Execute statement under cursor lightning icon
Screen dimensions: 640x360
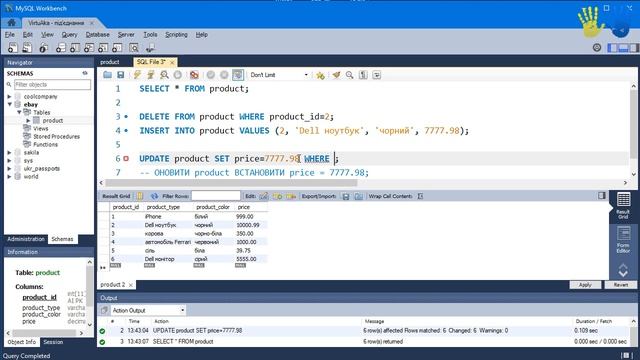click(x=151, y=75)
